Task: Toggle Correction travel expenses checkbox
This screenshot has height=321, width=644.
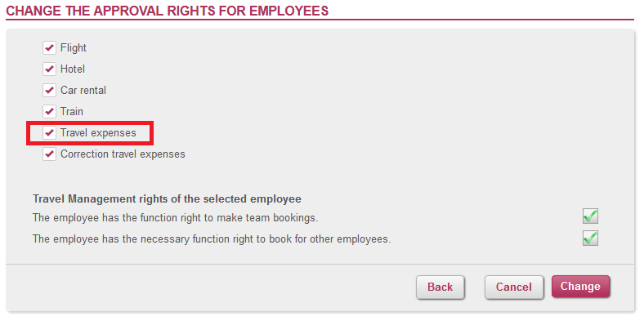Action: (x=49, y=154)
